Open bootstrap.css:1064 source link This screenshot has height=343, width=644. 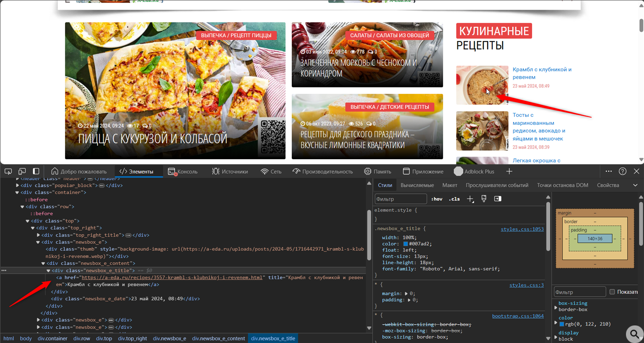518,316
